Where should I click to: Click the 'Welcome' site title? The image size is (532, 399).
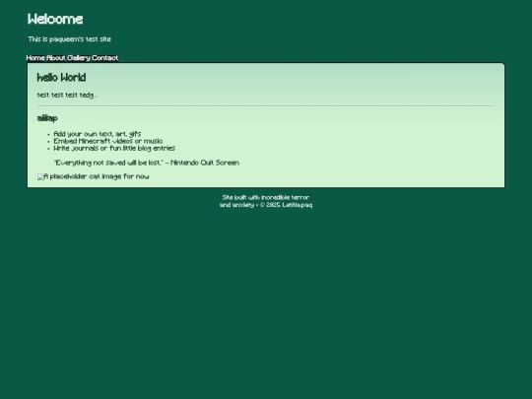pyautogui.click(x=55, y=19)
